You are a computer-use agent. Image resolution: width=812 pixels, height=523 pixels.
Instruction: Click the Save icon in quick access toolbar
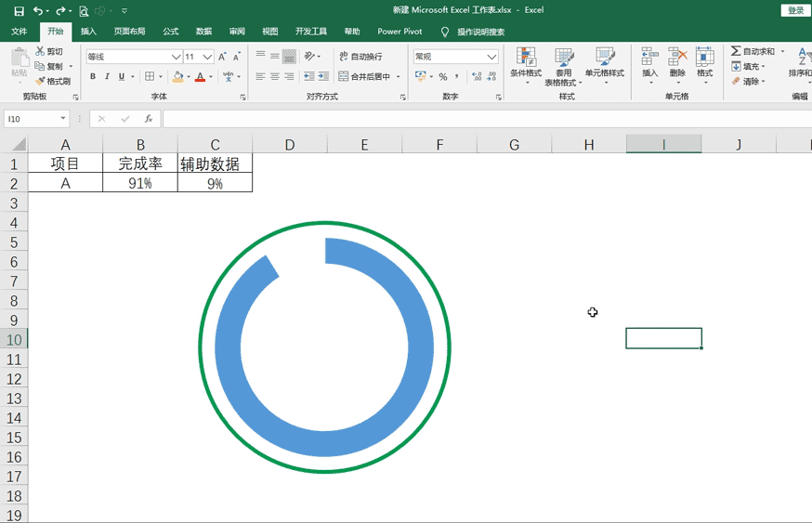coord(19,11)
